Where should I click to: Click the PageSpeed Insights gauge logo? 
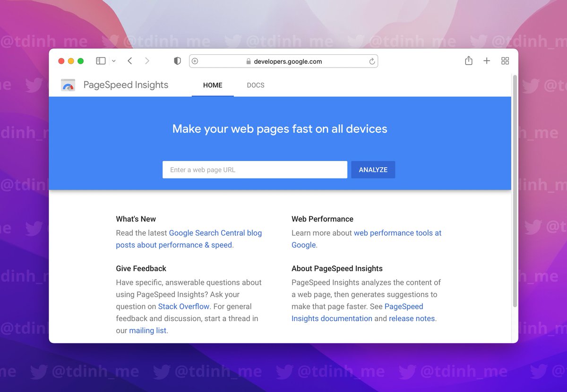click(x=68, y=85)
